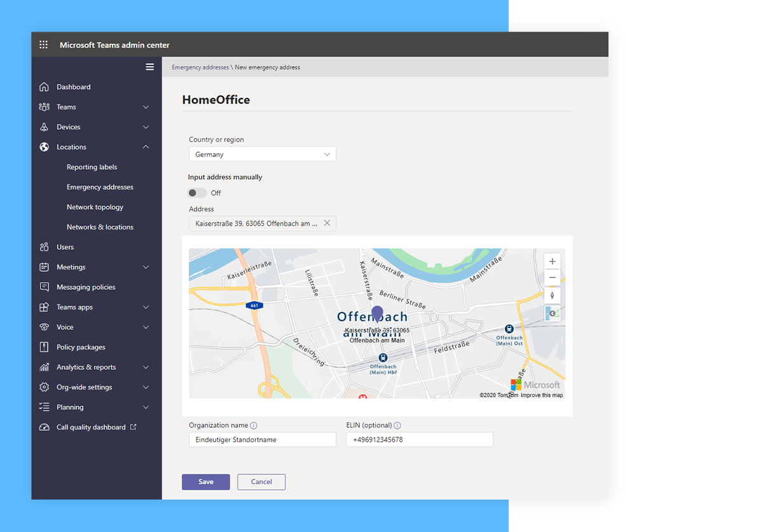This screenshot has height=532, width=763.
Task: Click the Users icon in sidebar
Action: coord(44,247)
